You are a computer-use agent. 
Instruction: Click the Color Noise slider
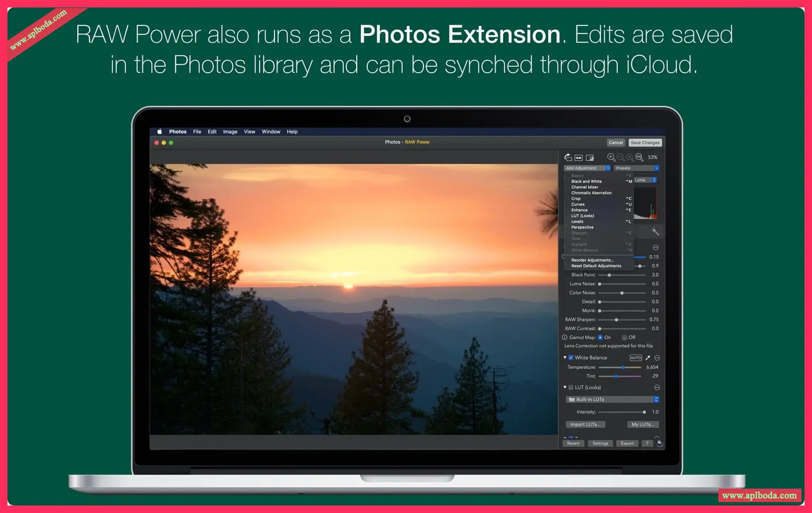pyautogui.click(x=622, y=293)
